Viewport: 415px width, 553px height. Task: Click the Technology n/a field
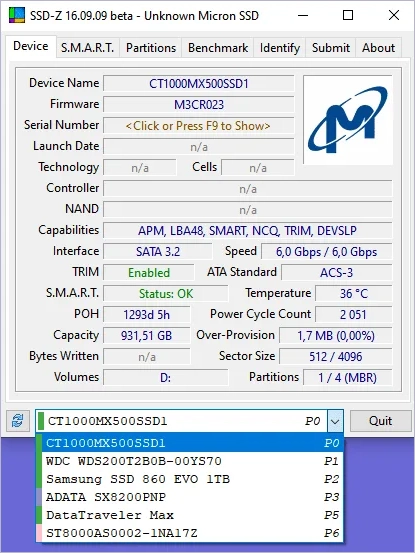click(x=140, y=168)
